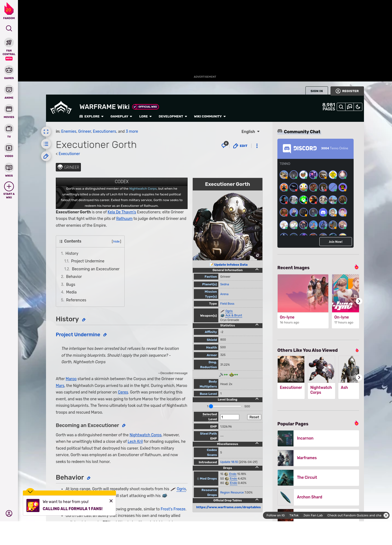Screen dimensions: 392x545
Task: Open the first On-lyne recent image
Action: coord(303,301)
